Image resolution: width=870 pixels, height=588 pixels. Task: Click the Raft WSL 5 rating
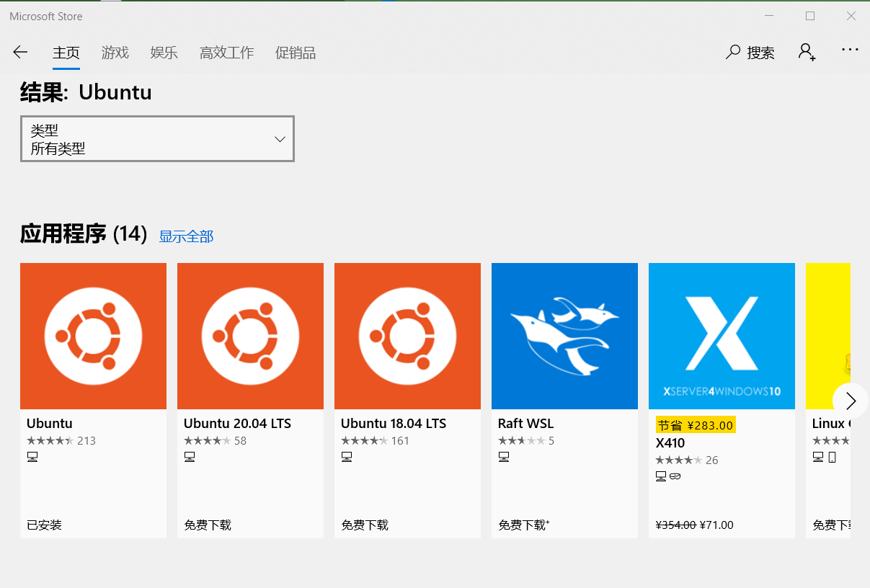[526, 441]
